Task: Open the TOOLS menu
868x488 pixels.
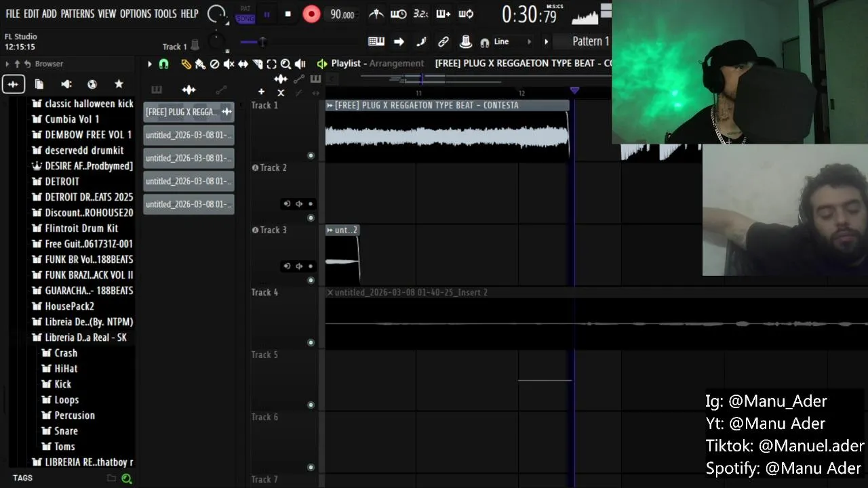Action: (165, 14)
